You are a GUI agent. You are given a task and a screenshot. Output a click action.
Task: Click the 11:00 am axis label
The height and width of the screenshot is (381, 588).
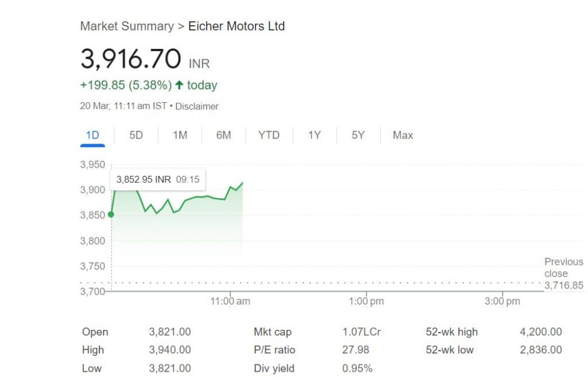(231, 301)
